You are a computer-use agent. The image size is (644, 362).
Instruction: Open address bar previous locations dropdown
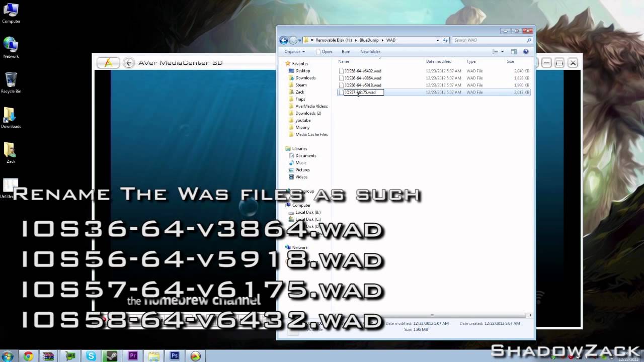click(438, 40)
